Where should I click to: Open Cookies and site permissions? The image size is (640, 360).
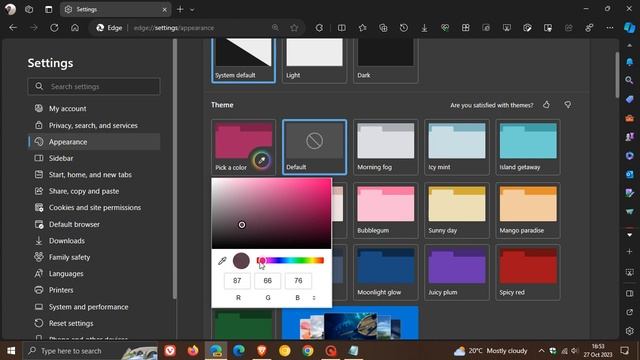[x=94, y=208]
